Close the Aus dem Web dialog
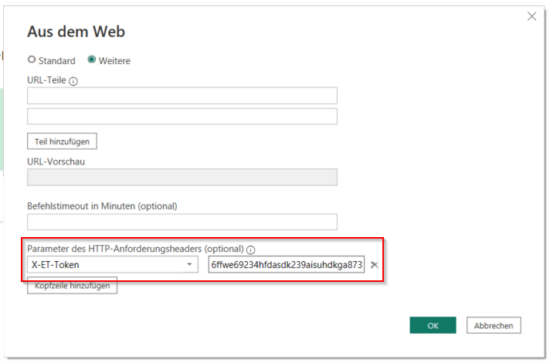 (x=532, y=16)
